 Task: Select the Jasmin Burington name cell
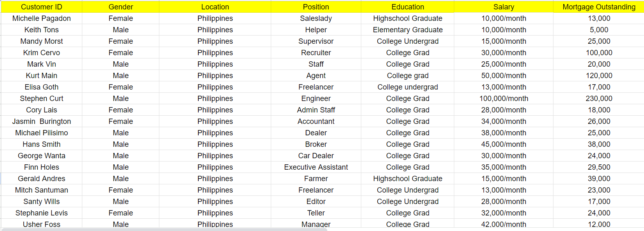coord(41,121)
